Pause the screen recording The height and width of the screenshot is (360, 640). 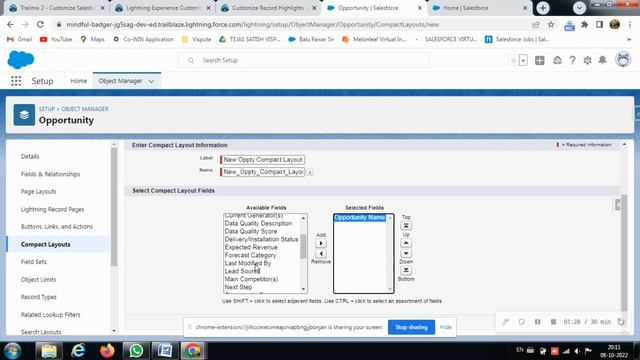(538, 322)
